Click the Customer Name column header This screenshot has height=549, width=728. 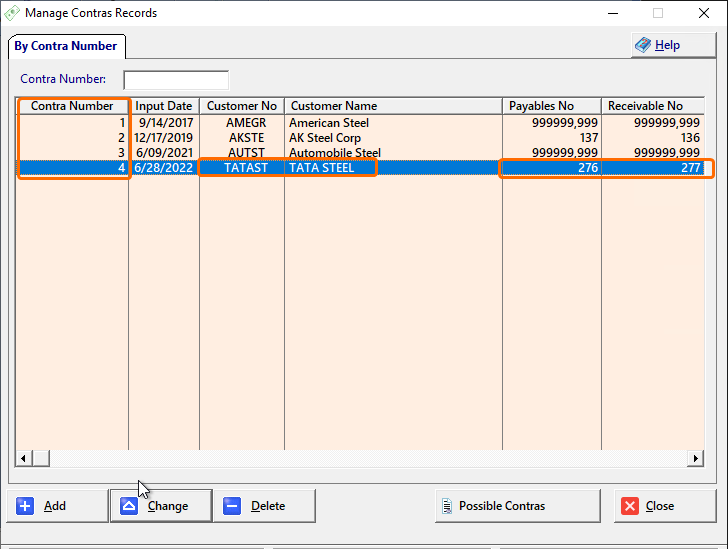tap(393, 106)
